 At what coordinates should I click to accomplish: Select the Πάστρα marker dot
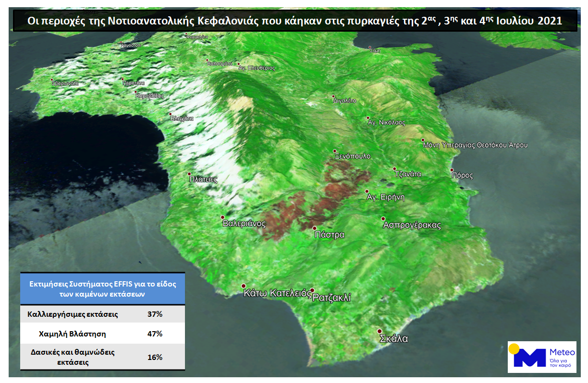tap(315, 228)
